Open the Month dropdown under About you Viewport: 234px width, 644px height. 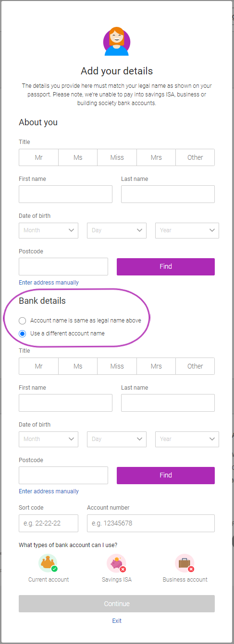pyautogui.click(x=49, y=230)
